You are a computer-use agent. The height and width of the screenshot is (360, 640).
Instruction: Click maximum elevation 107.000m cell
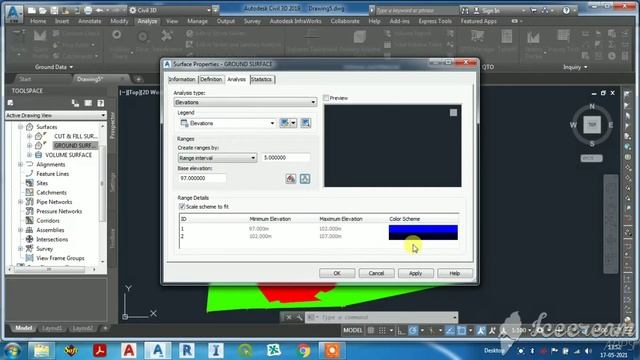pos(330,236)
